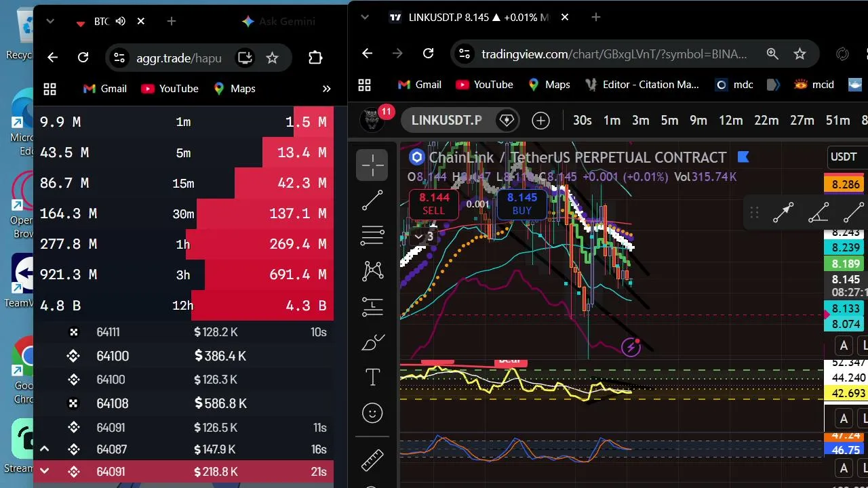Open the Fibonacci retracement tools
The image size is (868, 488).
tap(372, 235)
